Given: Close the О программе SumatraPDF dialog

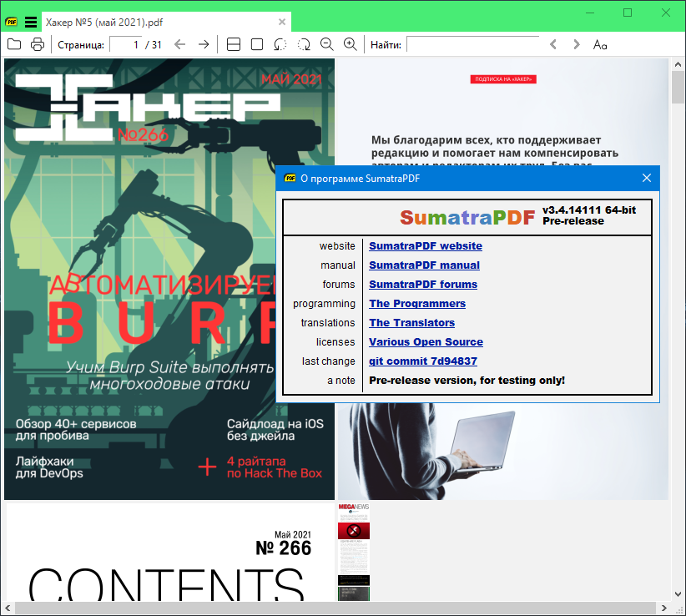Looking at the screenshot, I should (x=647, y=178).
